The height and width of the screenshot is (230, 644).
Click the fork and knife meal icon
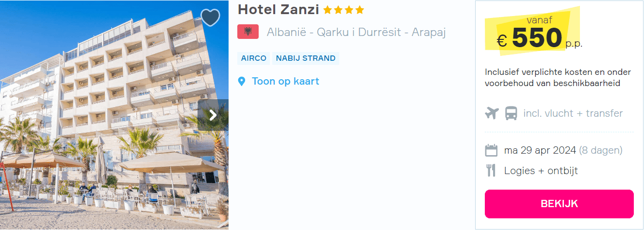pyautogui.click(x=491, y=171)
